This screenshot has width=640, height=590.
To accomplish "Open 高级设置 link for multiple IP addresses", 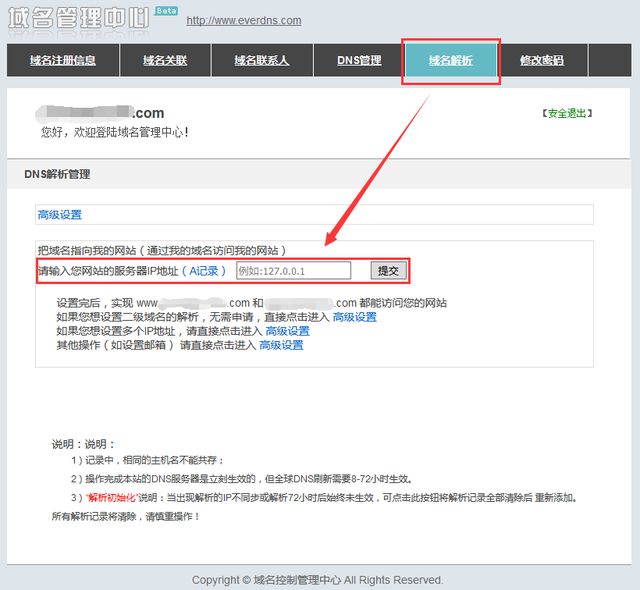I will pos(286,331).
